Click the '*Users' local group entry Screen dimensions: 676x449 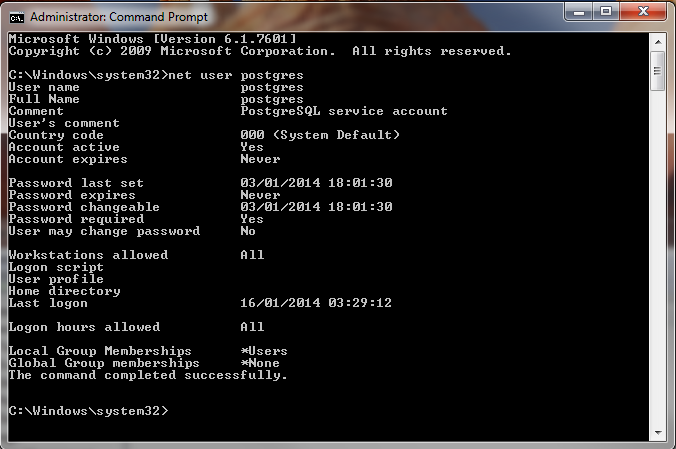pos(264,351)
